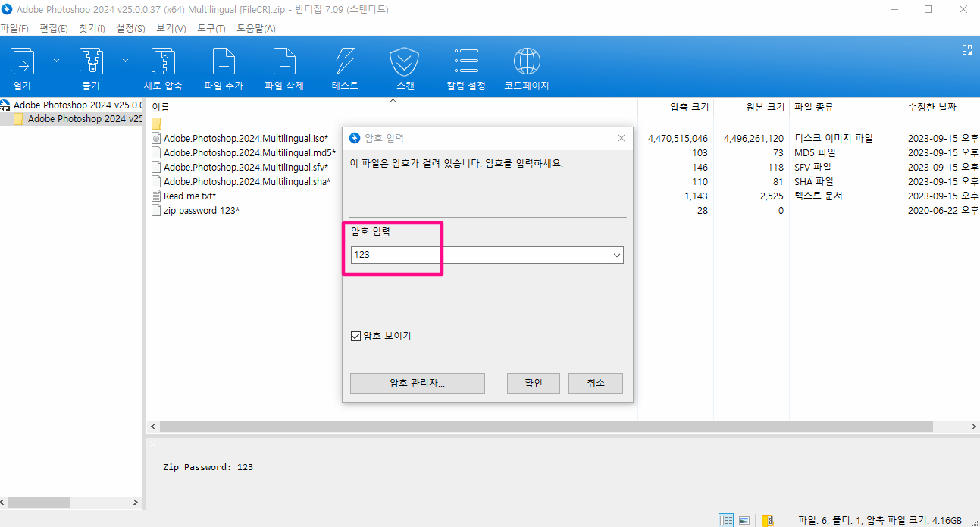Close the 암호 입력 dialog with X
This screenshot has width=980, height=527.
pyautogui.click(x=622, y=138)
